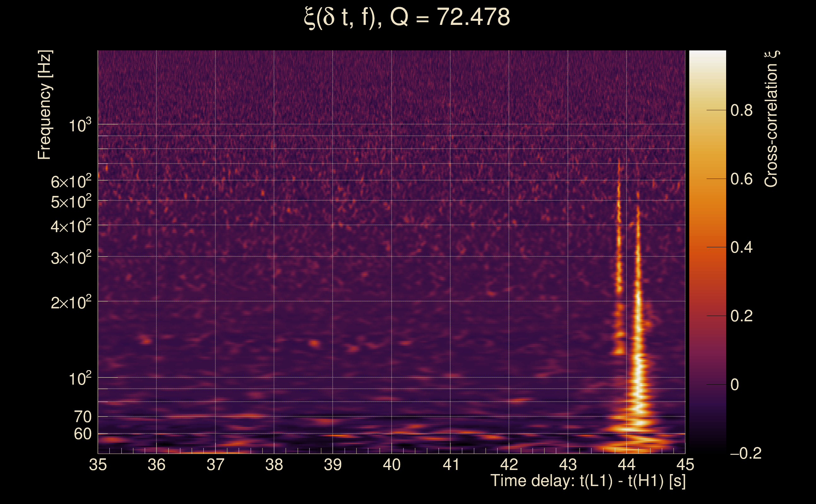This screenshot has width=816, height=504.
Task: Click the 60 Hz frequency tick label
Action: point(82,434)
